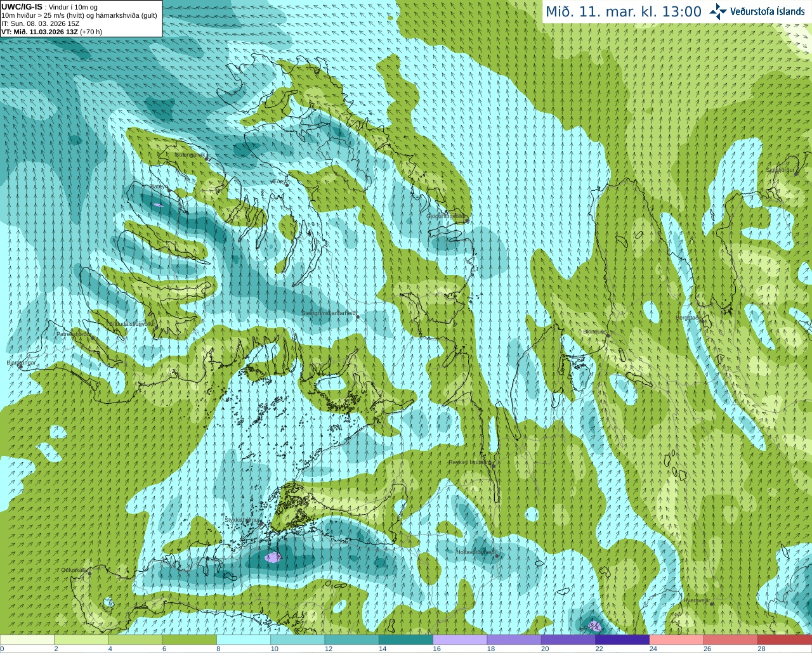Pick the 6–8 m/s olive green legend swatch
The width and height of the screenshot is (812, 653).
[190, 640]
